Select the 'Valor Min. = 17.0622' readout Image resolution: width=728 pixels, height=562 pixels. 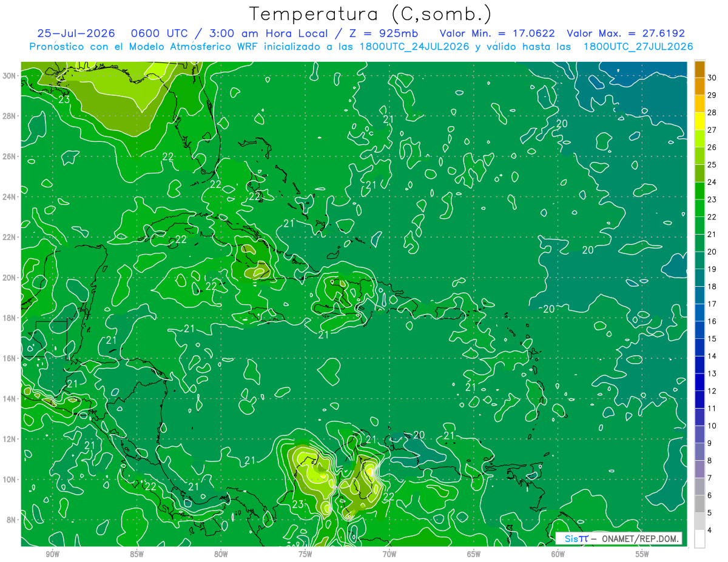[497, 33]
